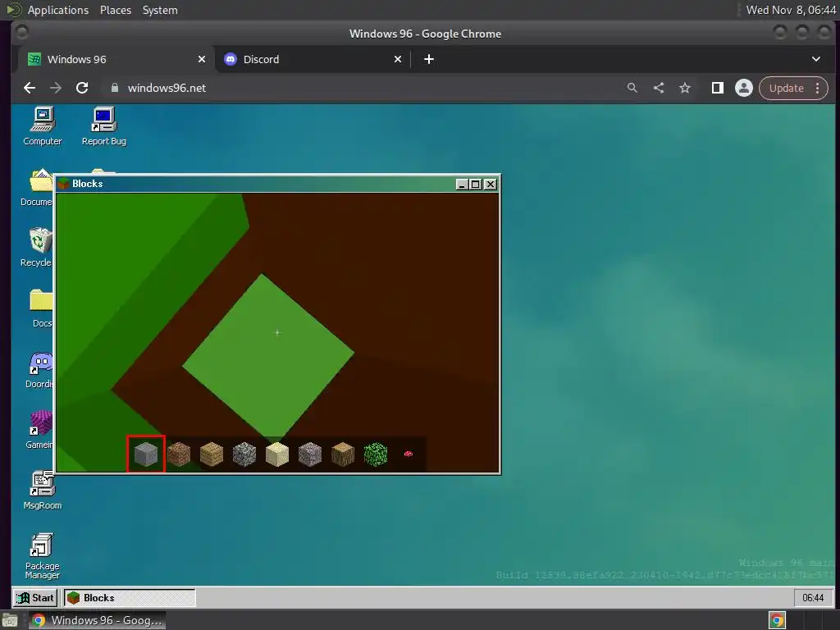Go back in Chrome

coord(30,88)
